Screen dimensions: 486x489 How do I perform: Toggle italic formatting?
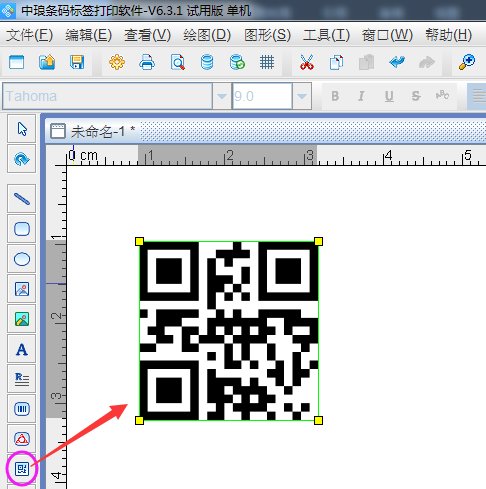point(362,96)
